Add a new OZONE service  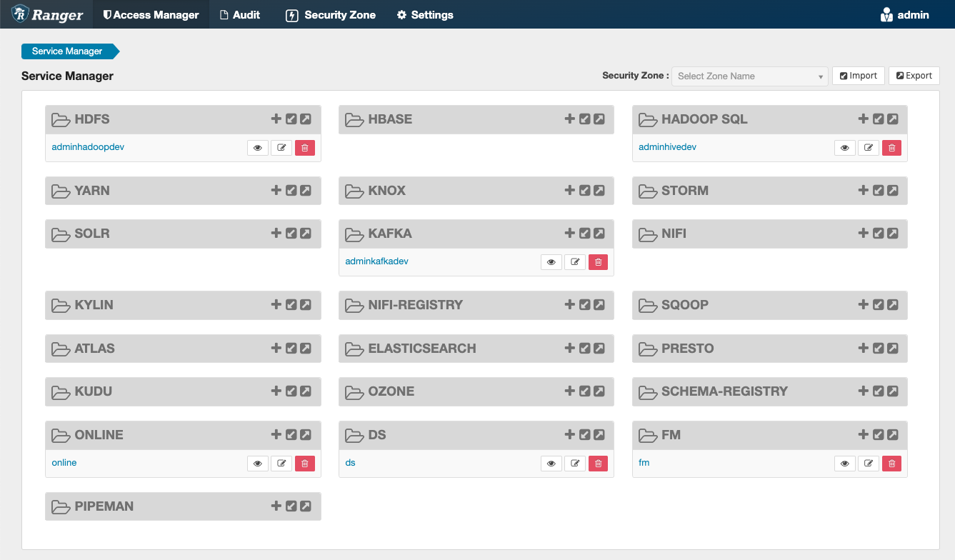570,391
